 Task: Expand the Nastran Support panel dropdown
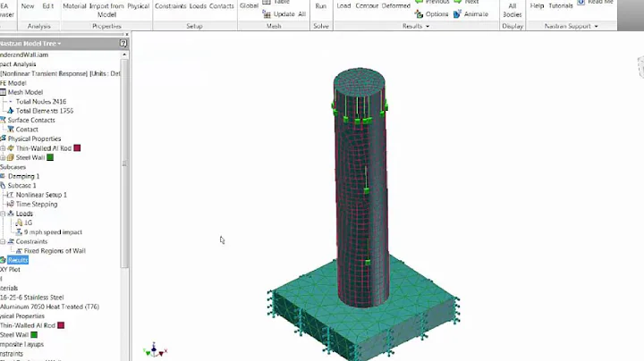coord(596,26)
